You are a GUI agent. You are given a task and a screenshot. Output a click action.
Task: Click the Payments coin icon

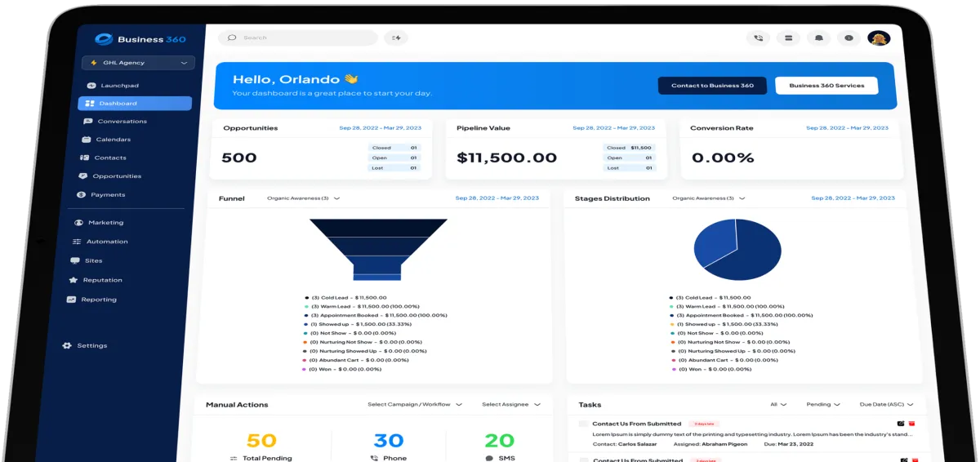coord(81,195)
